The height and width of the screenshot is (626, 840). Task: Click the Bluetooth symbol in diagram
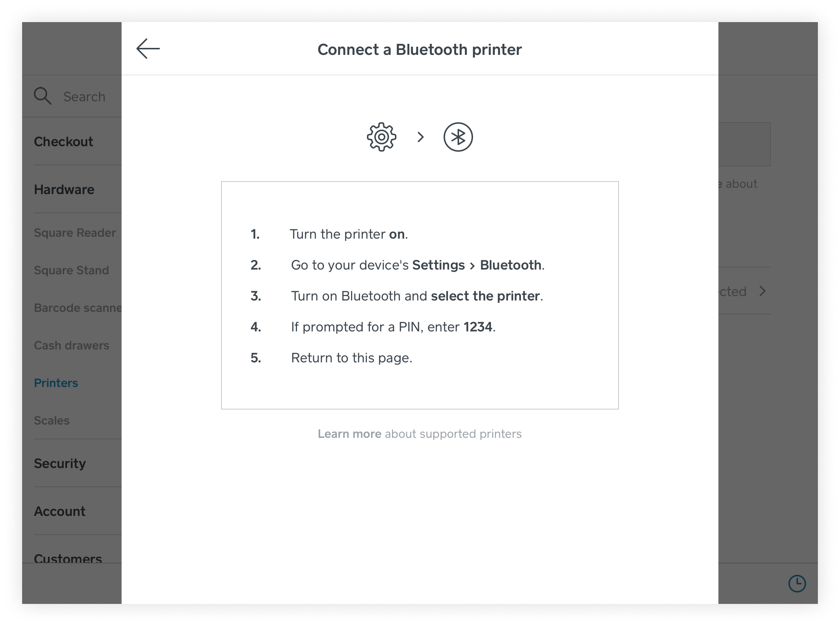[x=459, y=137]
